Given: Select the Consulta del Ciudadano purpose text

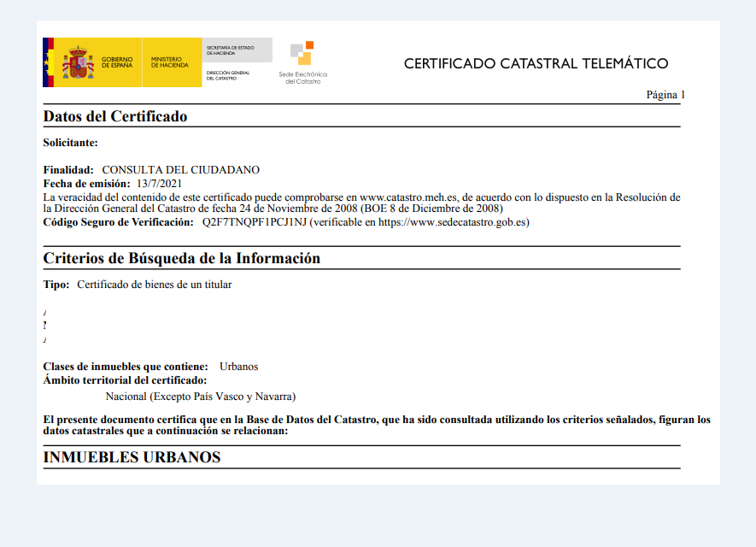Looking at the screenshot, I should [180, 170].
